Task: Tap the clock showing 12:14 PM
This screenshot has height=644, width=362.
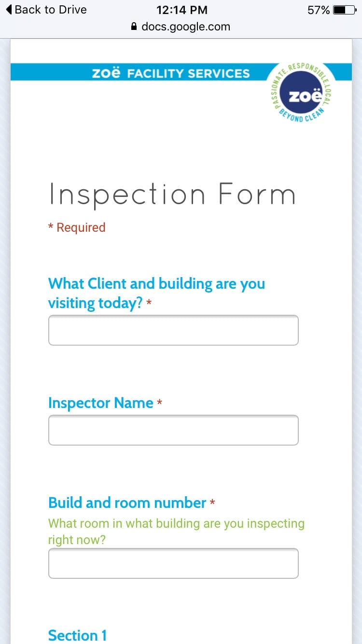Action: coord(182,10)
